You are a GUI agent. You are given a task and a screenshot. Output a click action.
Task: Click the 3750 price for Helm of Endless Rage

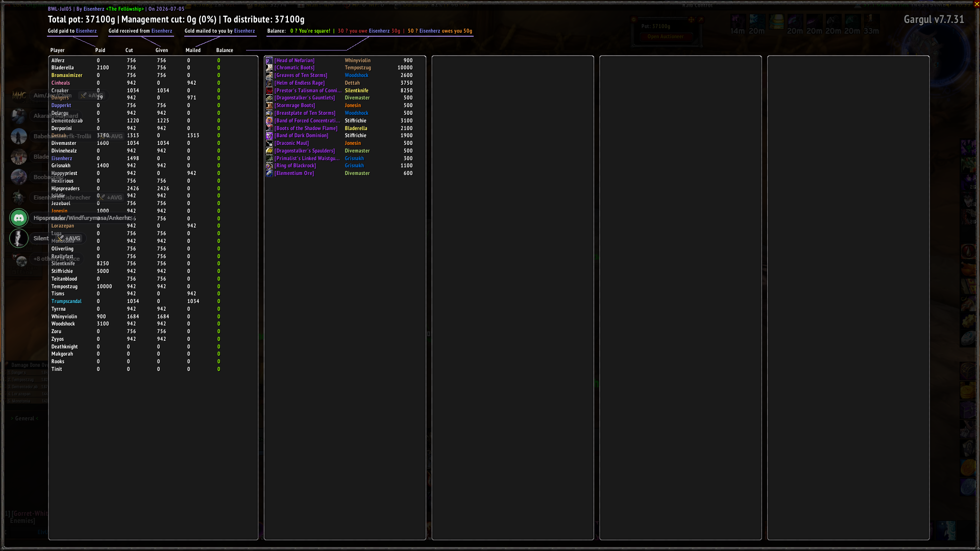click(x=407, y=83)
